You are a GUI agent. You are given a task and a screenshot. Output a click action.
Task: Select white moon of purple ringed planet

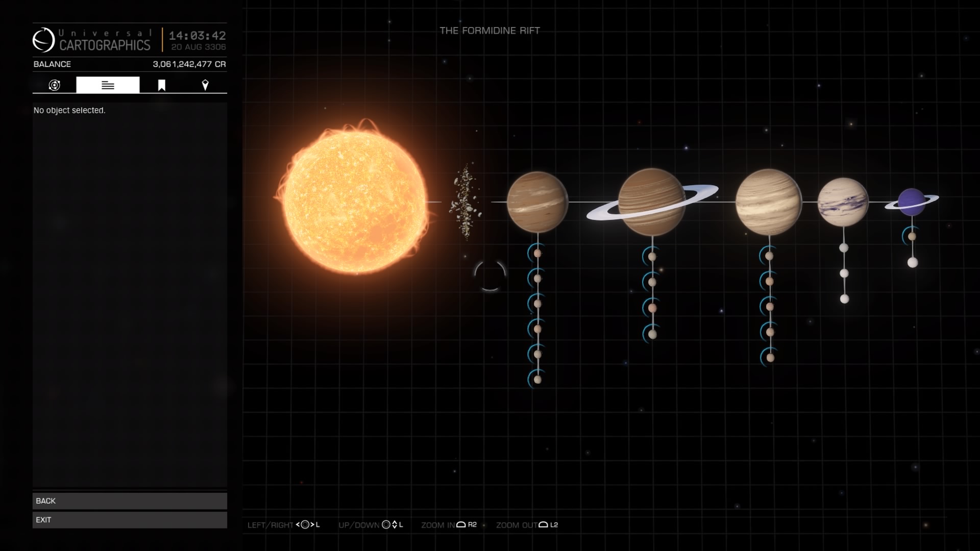[x=913, y=263]
